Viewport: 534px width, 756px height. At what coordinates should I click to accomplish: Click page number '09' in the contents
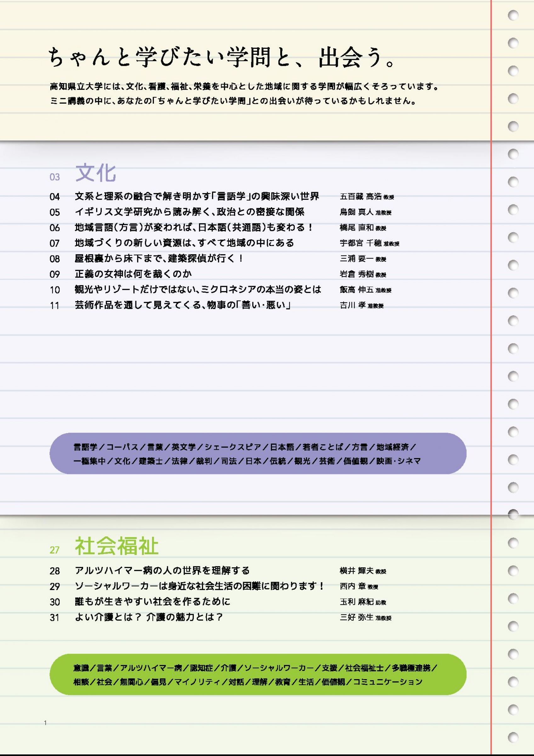pyautogui.click(x=54, y=274)
